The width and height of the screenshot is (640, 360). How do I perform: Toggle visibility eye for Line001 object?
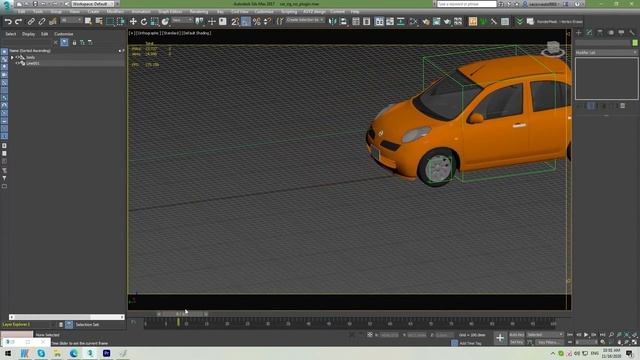pyautogui.click(x=17, y=63)
